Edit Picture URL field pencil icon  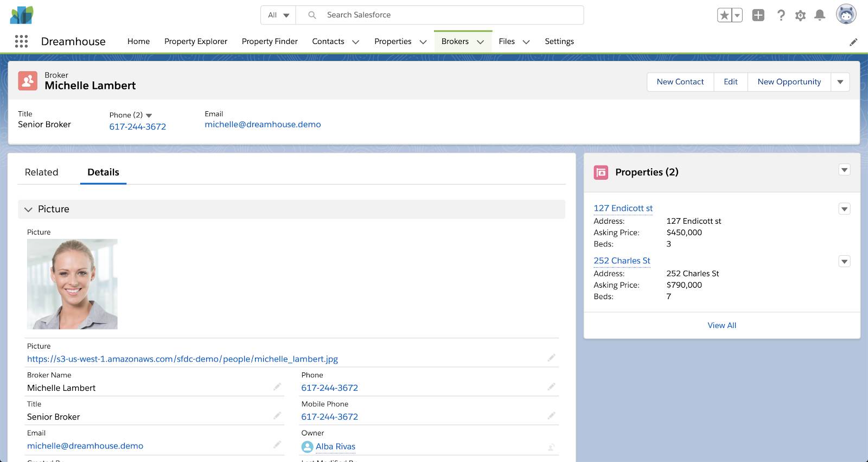(x=551, y=358)
